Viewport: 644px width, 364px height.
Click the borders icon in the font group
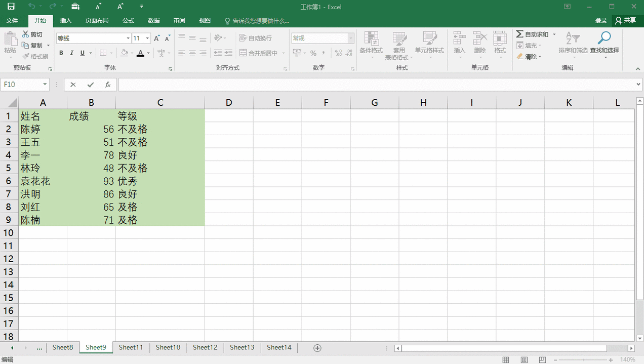103,53
